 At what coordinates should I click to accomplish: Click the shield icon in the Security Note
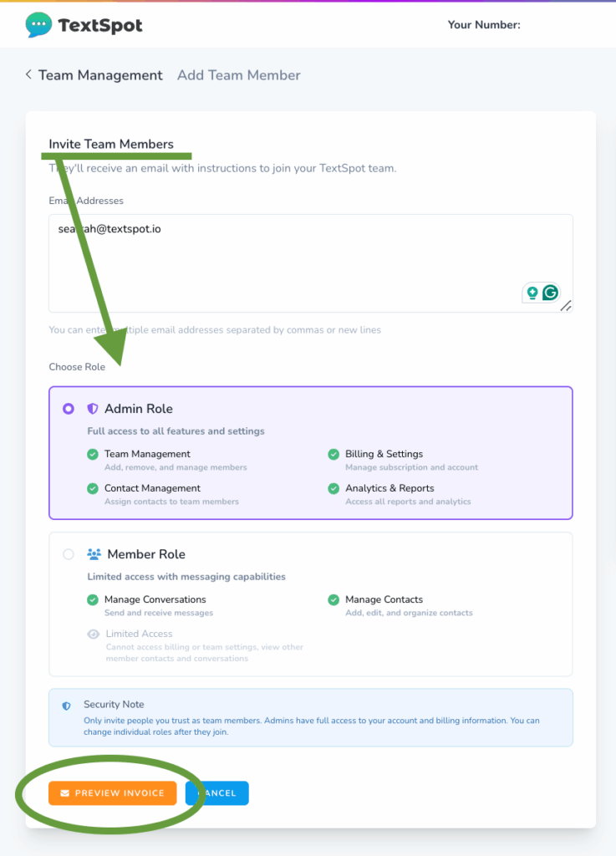(67, 706)
